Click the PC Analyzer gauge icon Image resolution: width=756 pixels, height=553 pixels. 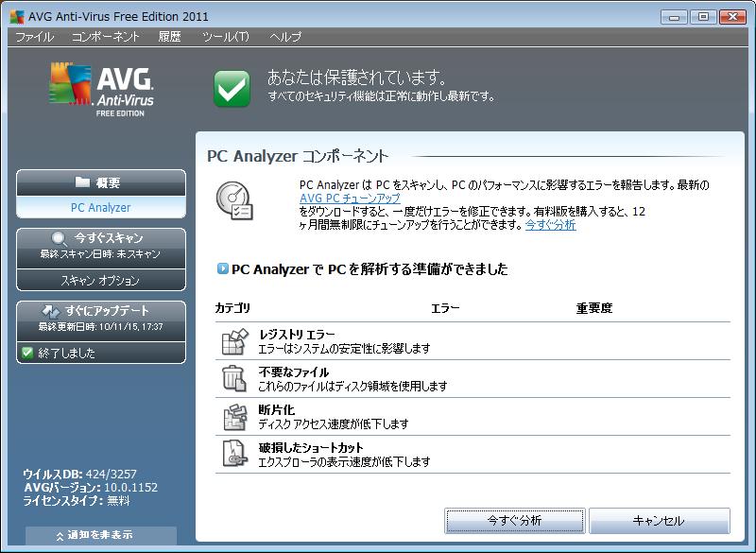(x=234, y=200)
